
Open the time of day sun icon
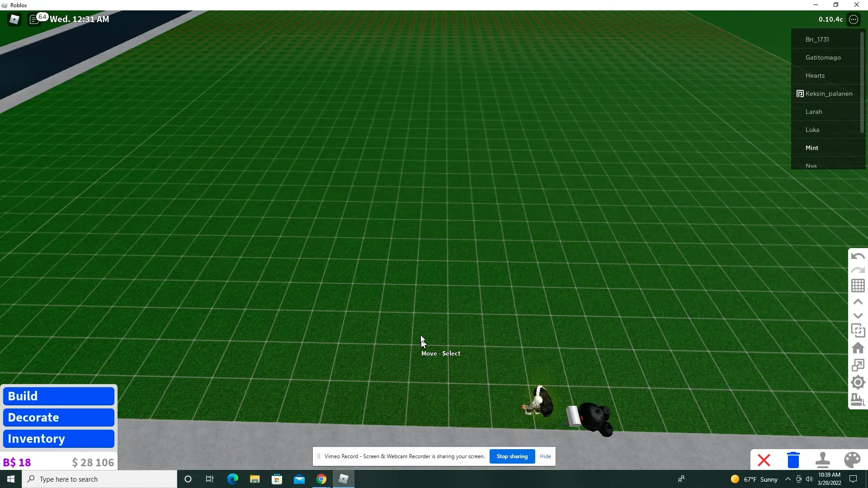click(858, 383)
